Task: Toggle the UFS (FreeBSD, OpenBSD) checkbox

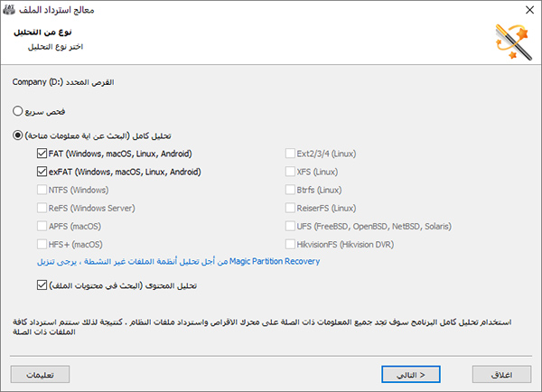Action: pos(290,226)
